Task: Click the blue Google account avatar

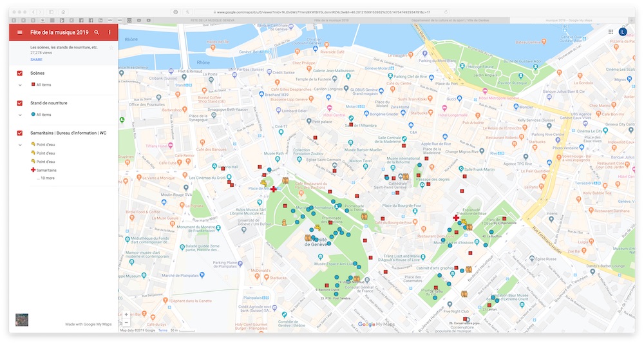Action: point(623,32)
